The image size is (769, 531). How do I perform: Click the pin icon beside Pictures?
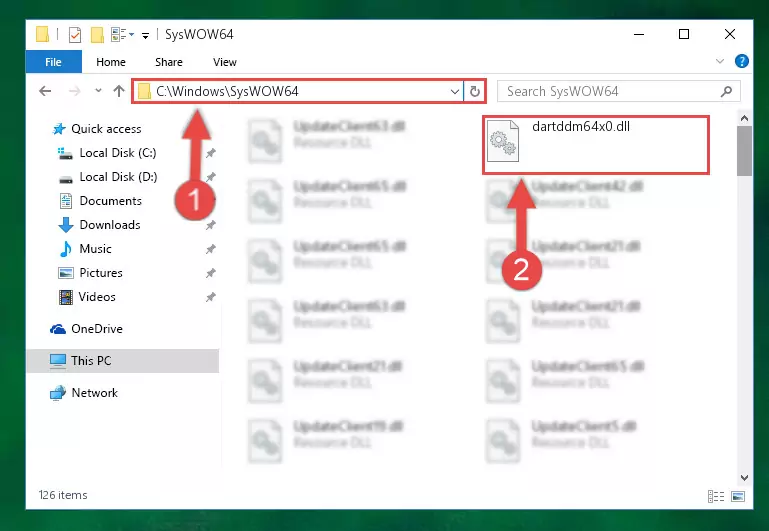(210, 273)
